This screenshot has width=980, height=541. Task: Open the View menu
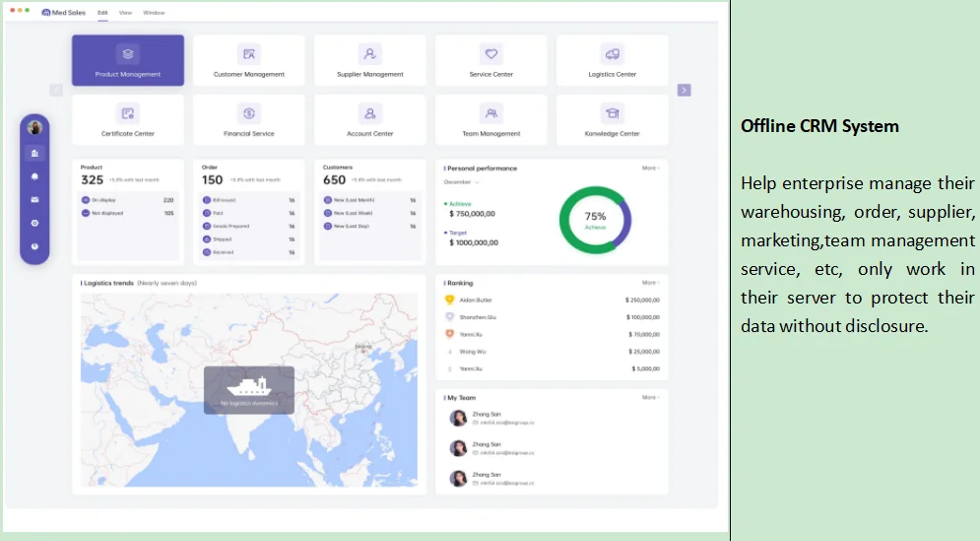tap(126, 13)
